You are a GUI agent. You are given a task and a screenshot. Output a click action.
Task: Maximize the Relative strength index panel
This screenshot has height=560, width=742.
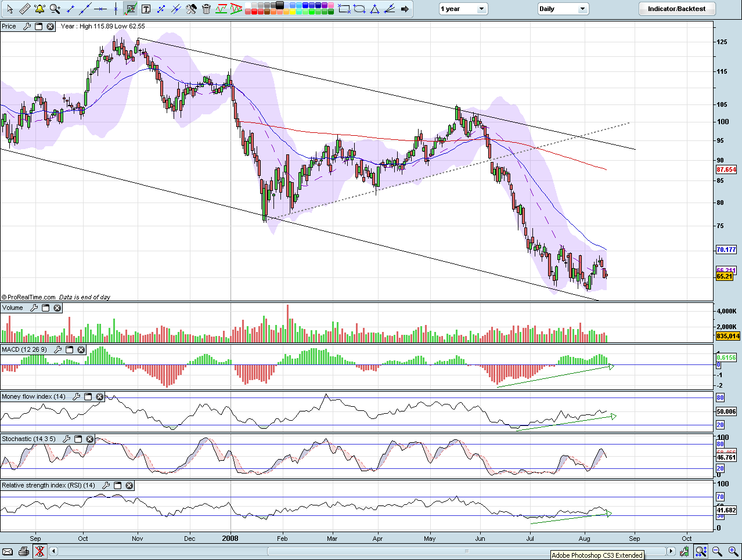point(118,485)
